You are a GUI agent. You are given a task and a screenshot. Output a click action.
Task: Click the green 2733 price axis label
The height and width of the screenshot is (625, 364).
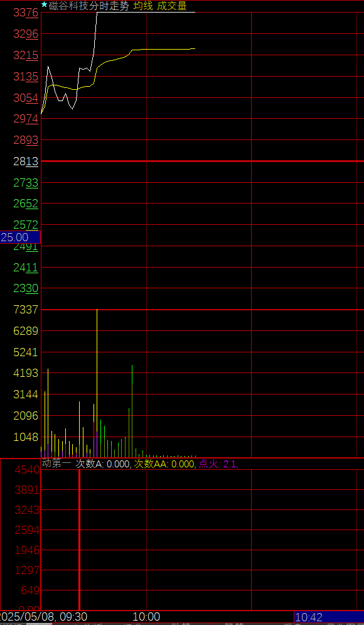tap(26, 183)
